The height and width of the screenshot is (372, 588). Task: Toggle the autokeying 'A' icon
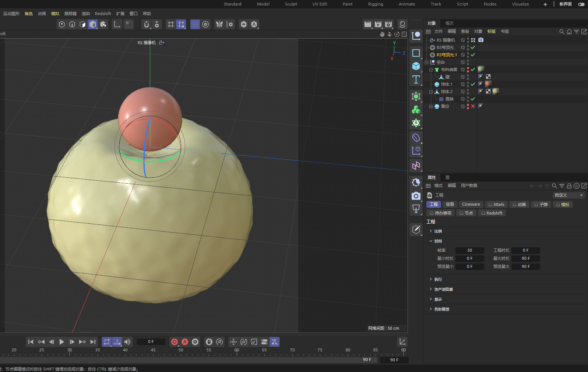pyautogui.click(x=185, y=342)
